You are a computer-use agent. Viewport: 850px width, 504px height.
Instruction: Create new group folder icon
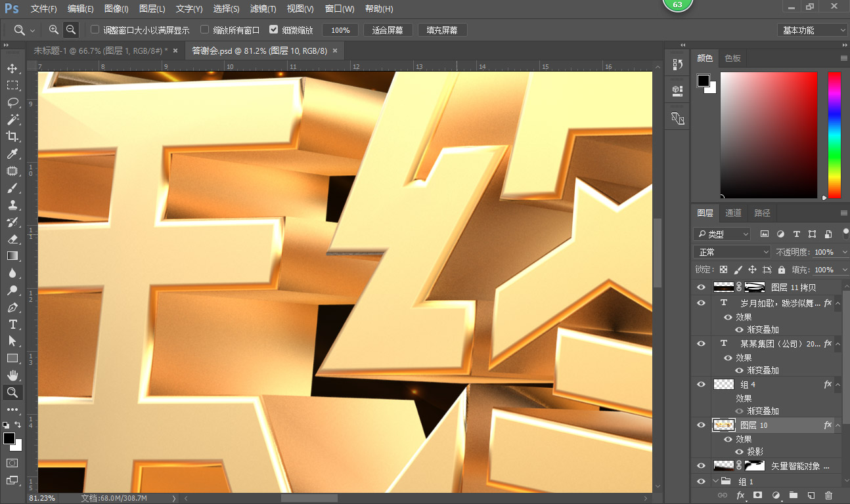(x=793, y=495)
